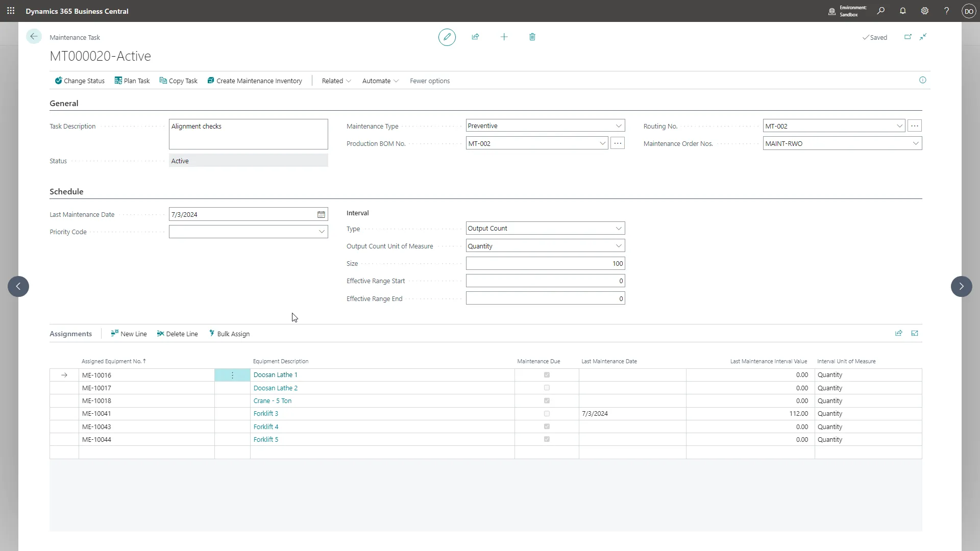Click Change Status action
This screenshot has height=551, width=980.
80,81
